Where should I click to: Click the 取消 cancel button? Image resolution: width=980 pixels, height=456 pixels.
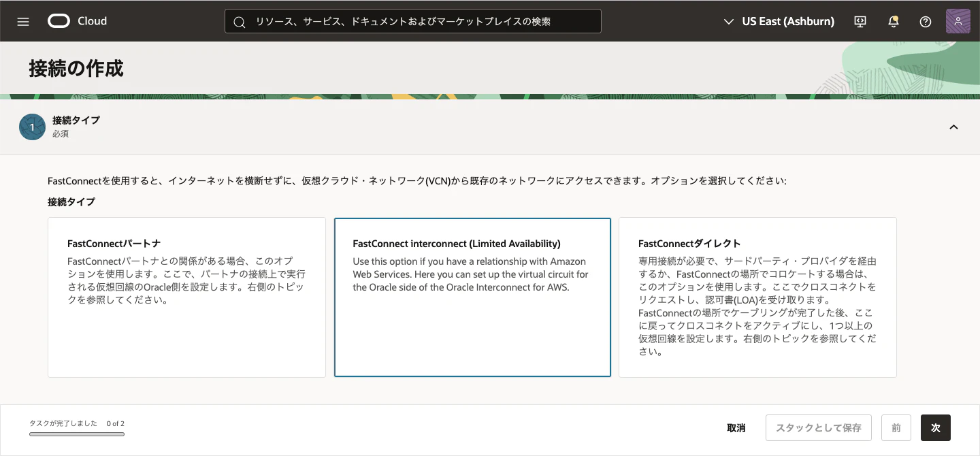(736, 428)
